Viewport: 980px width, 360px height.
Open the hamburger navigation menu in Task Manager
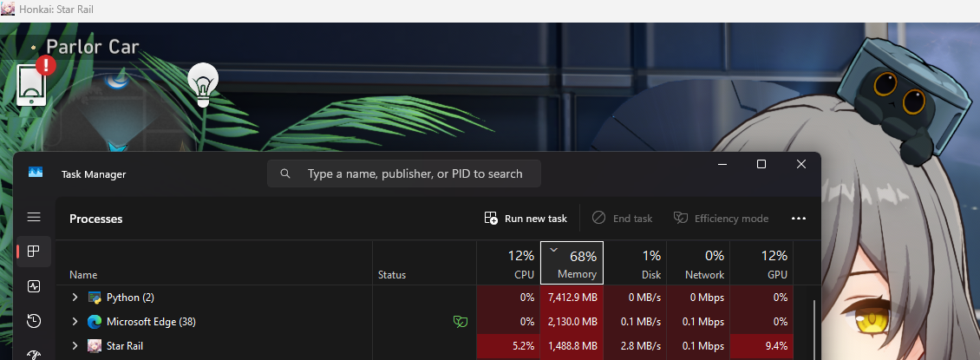(34, 217)
